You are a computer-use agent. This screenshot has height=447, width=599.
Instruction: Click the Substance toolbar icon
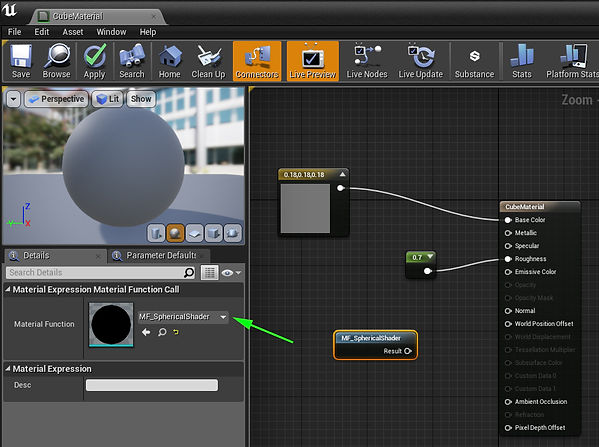(474, 61)
